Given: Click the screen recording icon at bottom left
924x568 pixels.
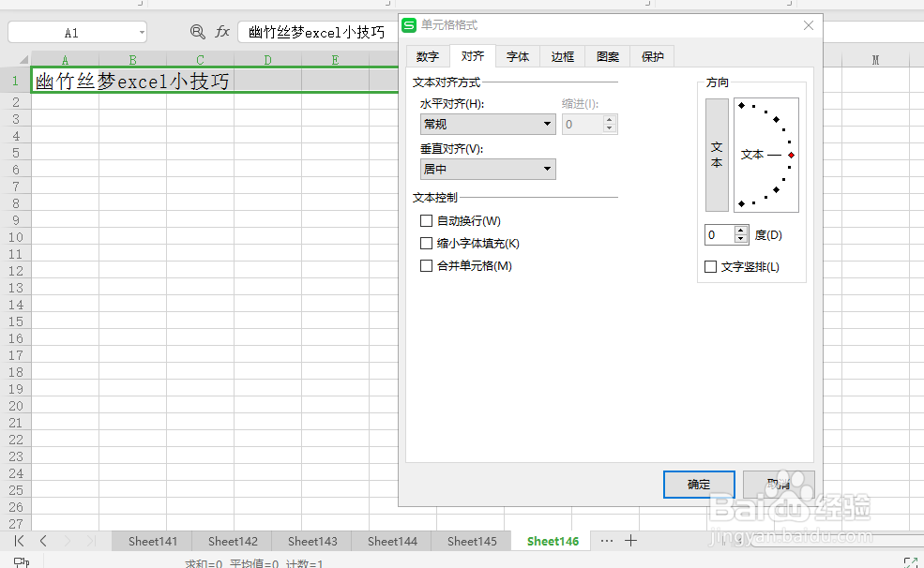Looking at the screenshot, I should click(x=23, y=561).
